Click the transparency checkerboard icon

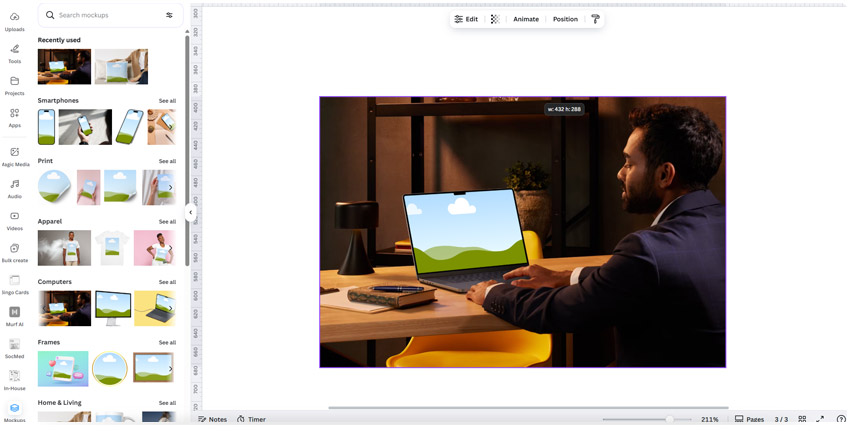(x=495, y=19)
